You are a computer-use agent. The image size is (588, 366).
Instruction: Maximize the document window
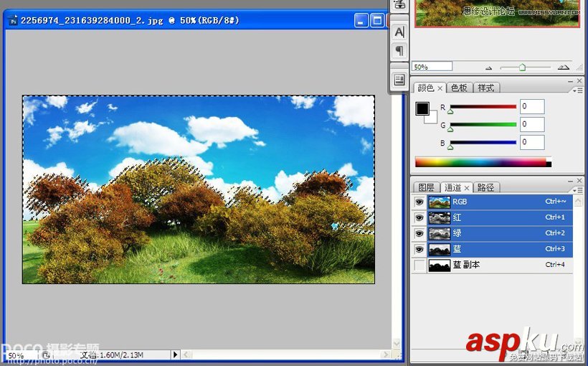377,20
